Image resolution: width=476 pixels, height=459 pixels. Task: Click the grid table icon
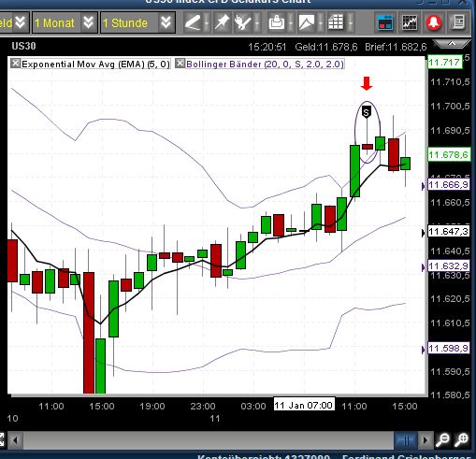coord(336,22)
